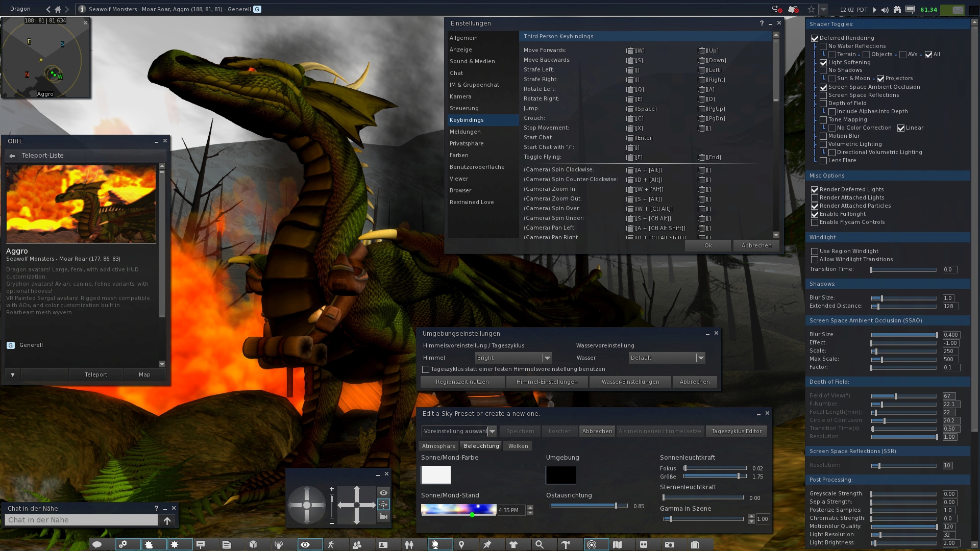Open the world map book icon
This screenshot has height=551, width=980.
617,544
